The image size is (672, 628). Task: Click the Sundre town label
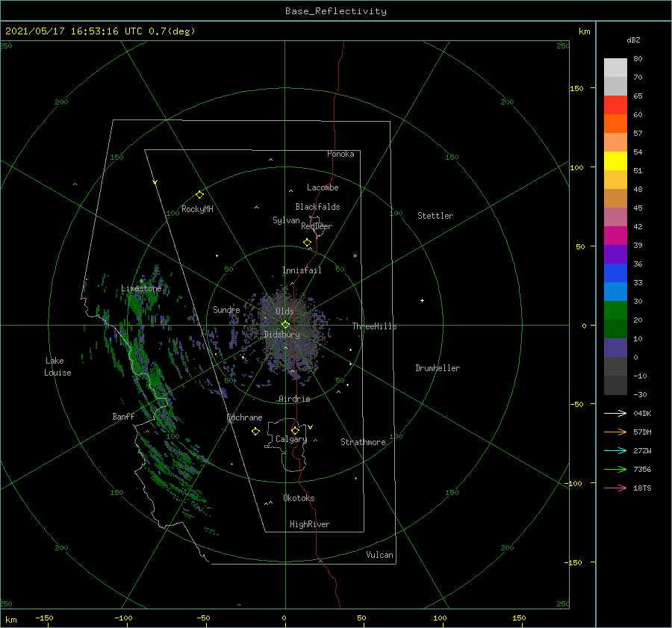[226, 309]
